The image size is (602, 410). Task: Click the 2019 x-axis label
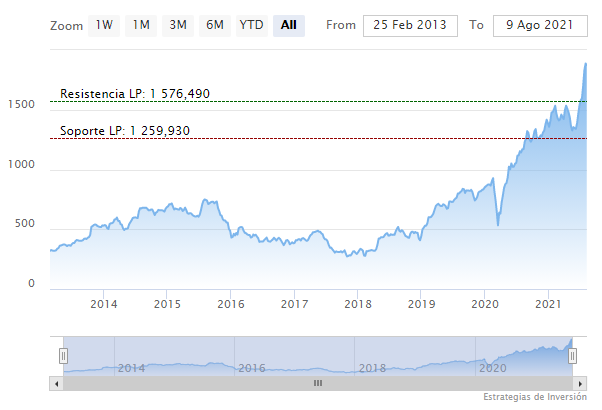click(422, 304)
